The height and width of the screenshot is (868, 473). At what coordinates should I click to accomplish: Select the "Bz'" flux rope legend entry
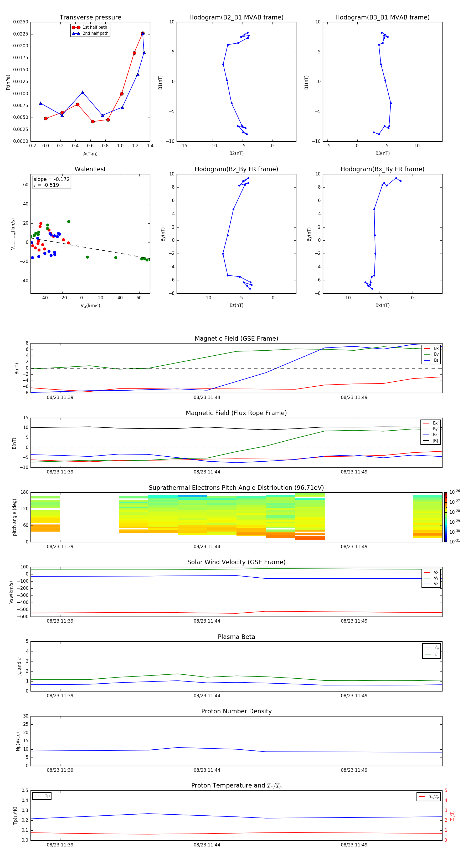click(431, 435)
